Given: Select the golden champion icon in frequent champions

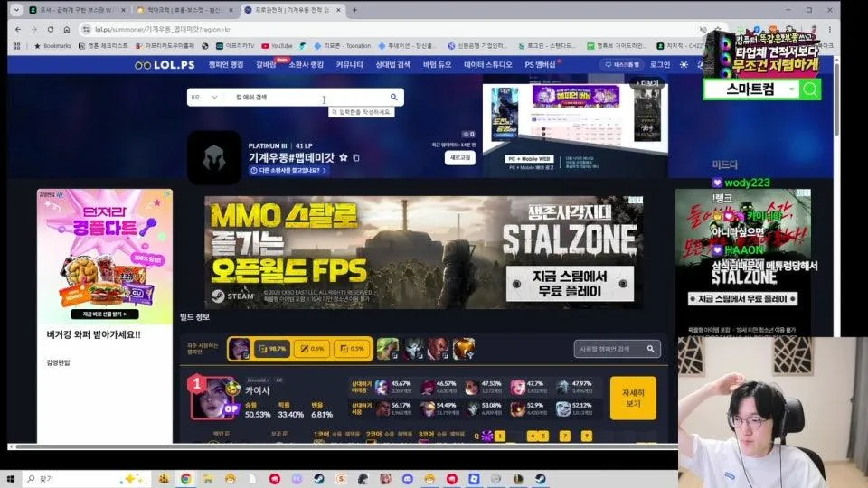Looking at the screenshot, I should [464, 349].
